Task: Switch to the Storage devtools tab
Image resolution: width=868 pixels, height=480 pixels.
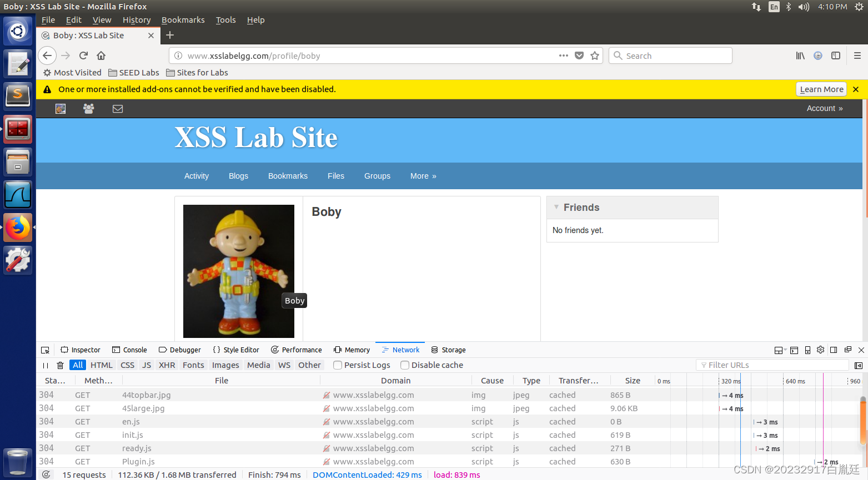Action: 448,350
